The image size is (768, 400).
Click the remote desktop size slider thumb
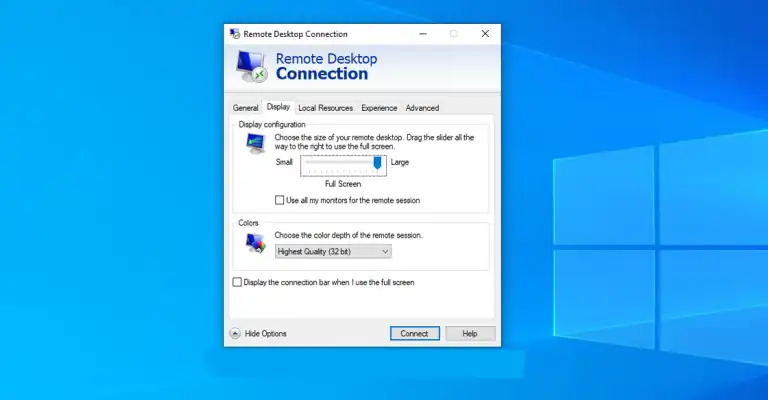click(x=378, y=163)
